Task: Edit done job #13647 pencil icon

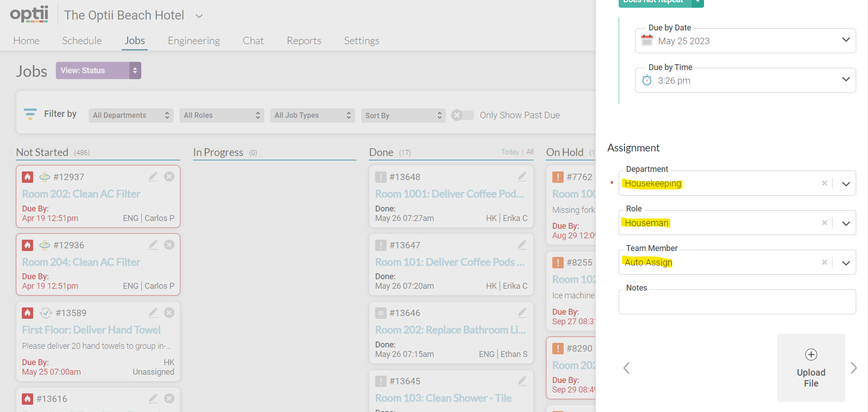Action: click(522, 245)
